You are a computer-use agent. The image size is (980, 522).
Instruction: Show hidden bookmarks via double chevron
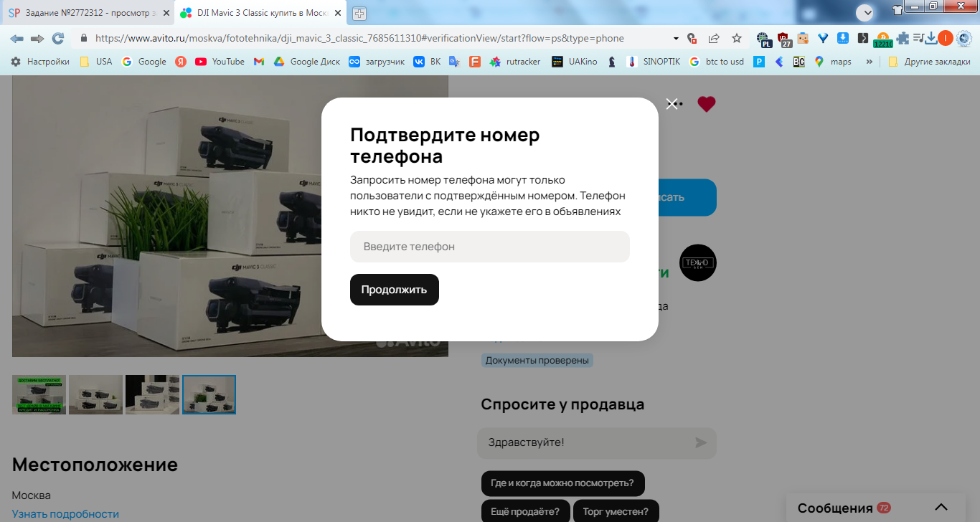click(x=870, y=62)
